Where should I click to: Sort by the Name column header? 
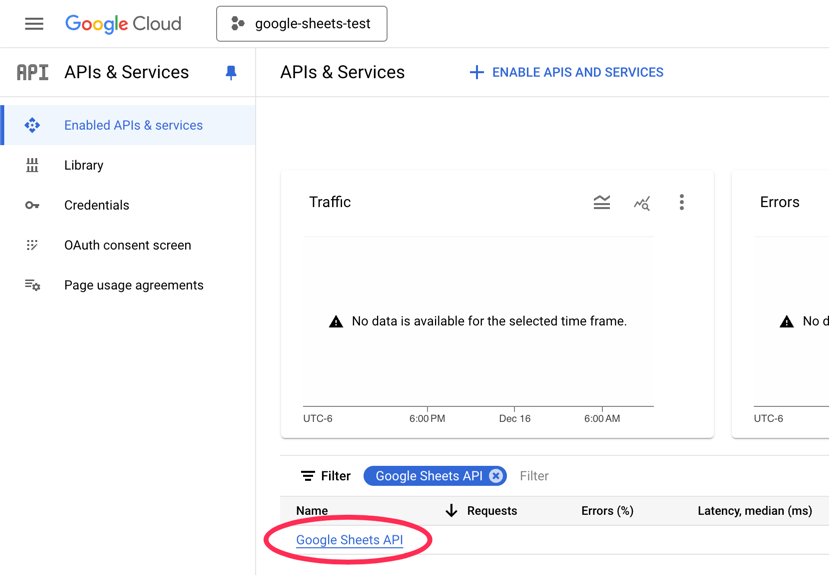pyautogui.click(x=312, y=510)
